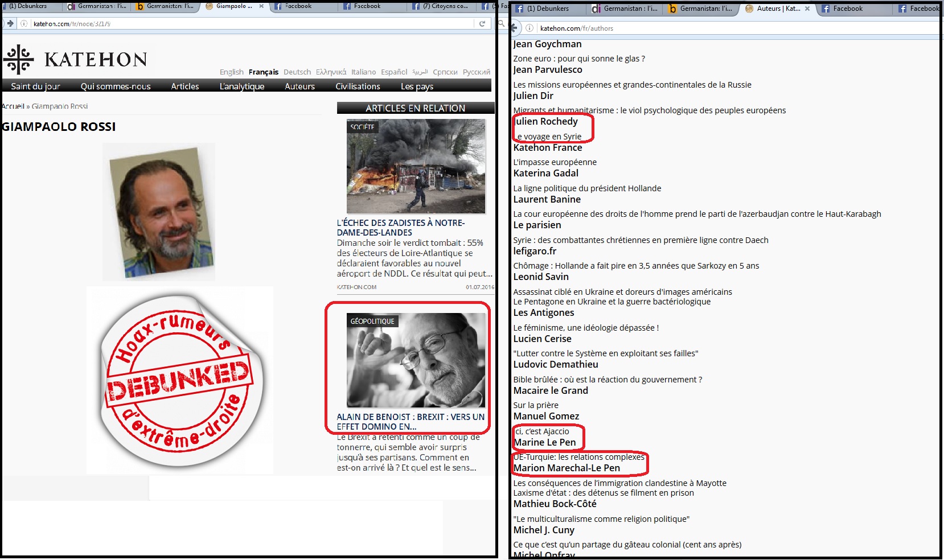
Task: Click the forward arrow in left browser
Action: [10, 23]
